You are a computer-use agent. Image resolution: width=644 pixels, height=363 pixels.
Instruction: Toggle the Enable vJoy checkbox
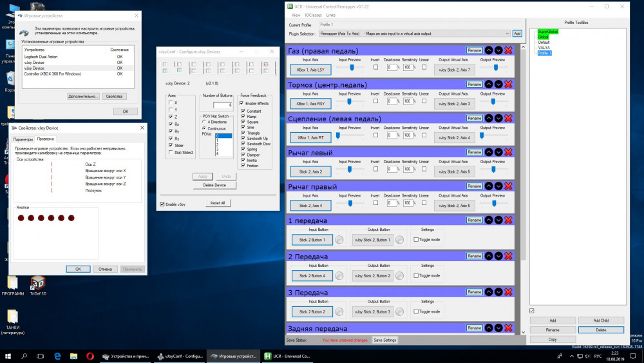[163, 204]
